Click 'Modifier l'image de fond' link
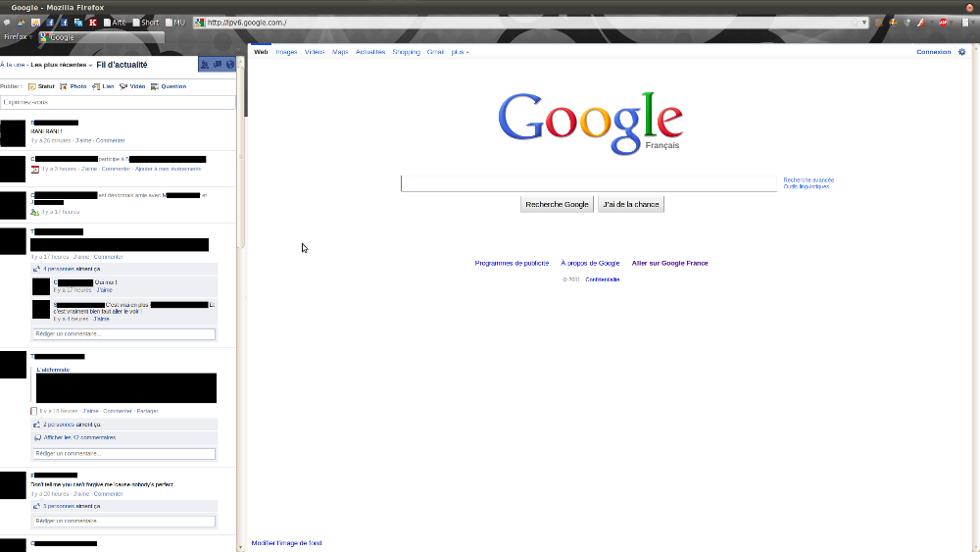980x552 pixels. (x=287, y=543)
